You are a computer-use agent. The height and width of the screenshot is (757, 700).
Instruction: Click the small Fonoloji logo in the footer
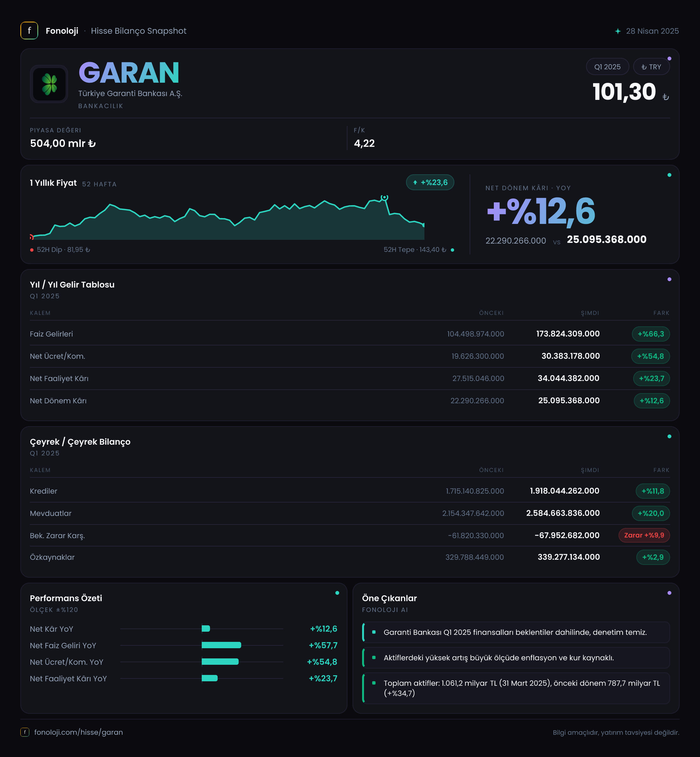(24, 732)
